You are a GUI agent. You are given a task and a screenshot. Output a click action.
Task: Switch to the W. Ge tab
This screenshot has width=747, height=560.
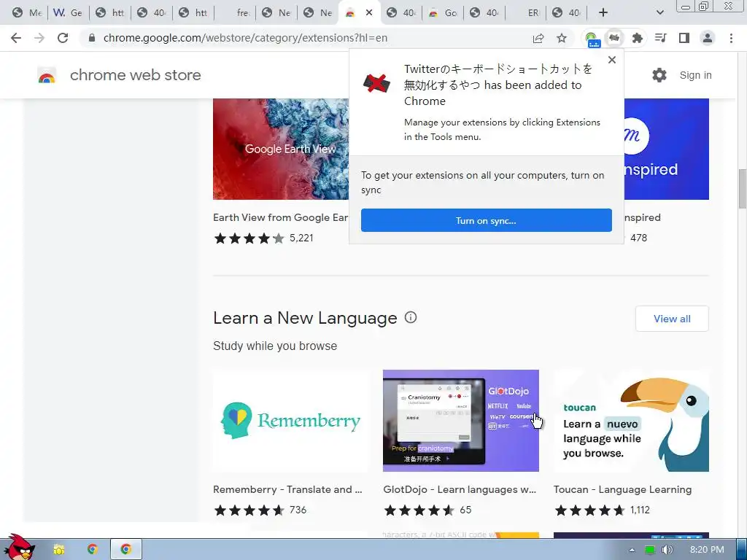[x=68, y=13]
